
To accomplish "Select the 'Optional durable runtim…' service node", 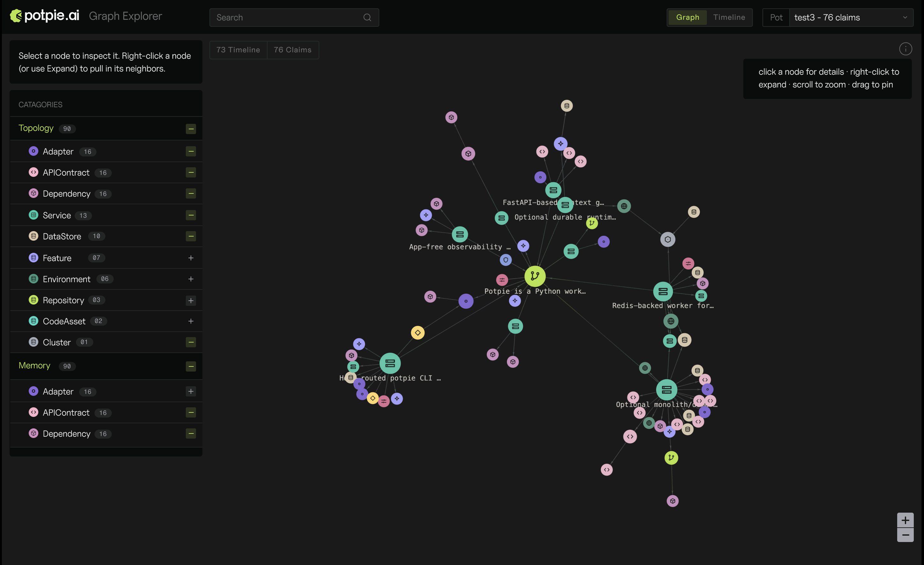I will [x=565, y=205].
